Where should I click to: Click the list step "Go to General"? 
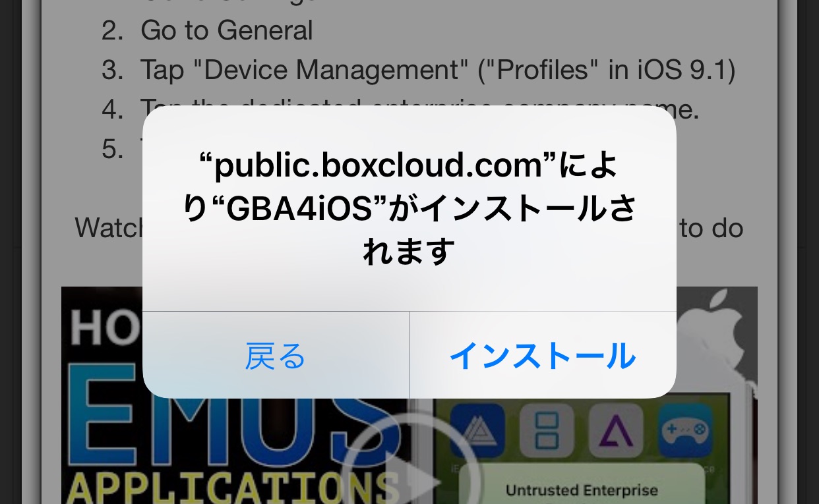(227, 30)
